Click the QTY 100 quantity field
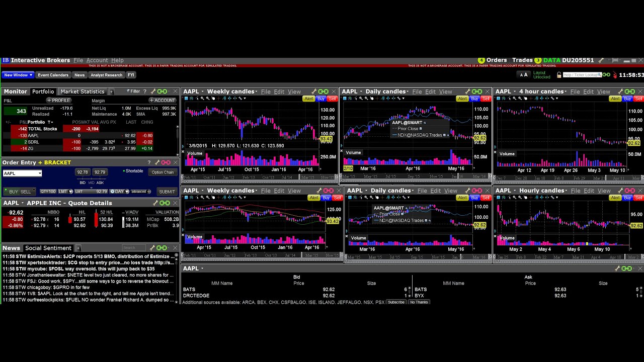The width and height of the screenshot is (644, 362). point(48,192)
